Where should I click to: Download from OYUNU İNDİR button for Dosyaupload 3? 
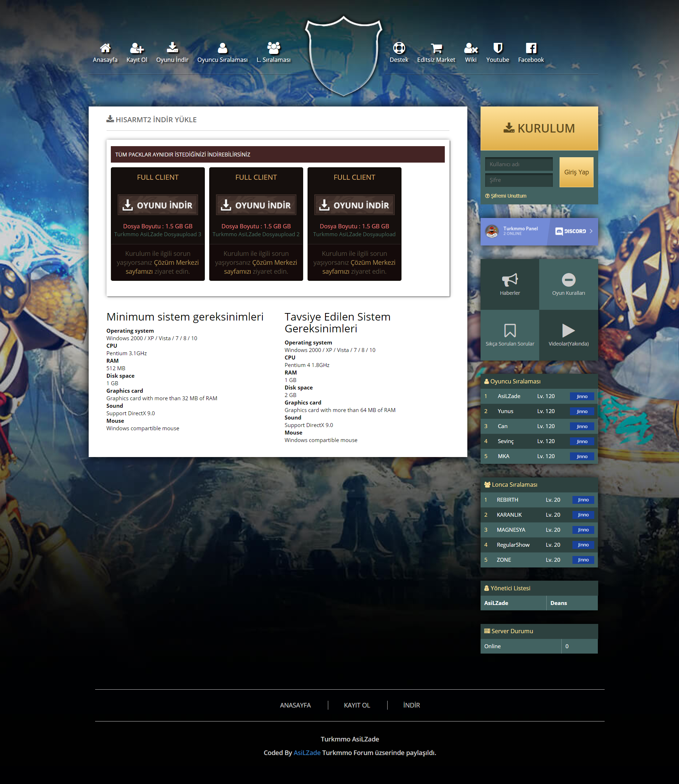(x=158, y=205)
